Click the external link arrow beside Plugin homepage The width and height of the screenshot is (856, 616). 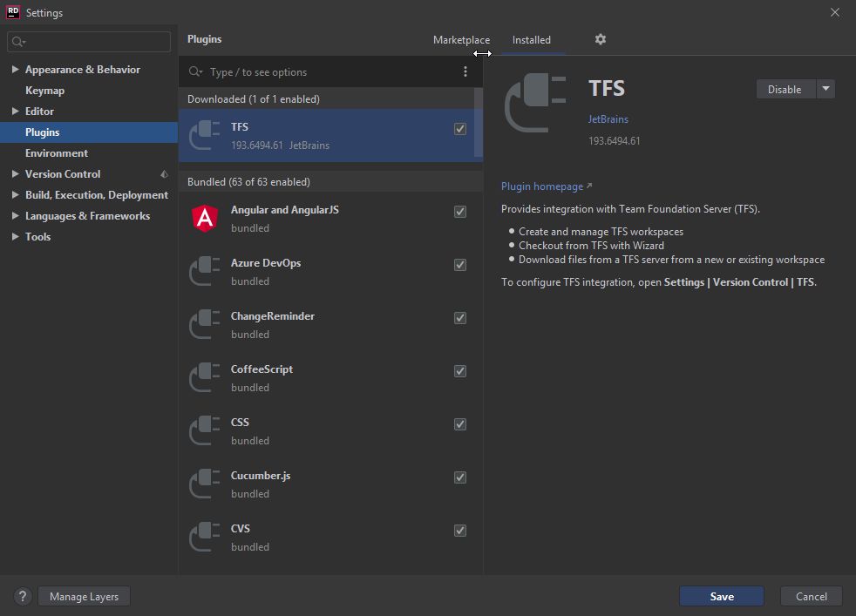(589, 186)
